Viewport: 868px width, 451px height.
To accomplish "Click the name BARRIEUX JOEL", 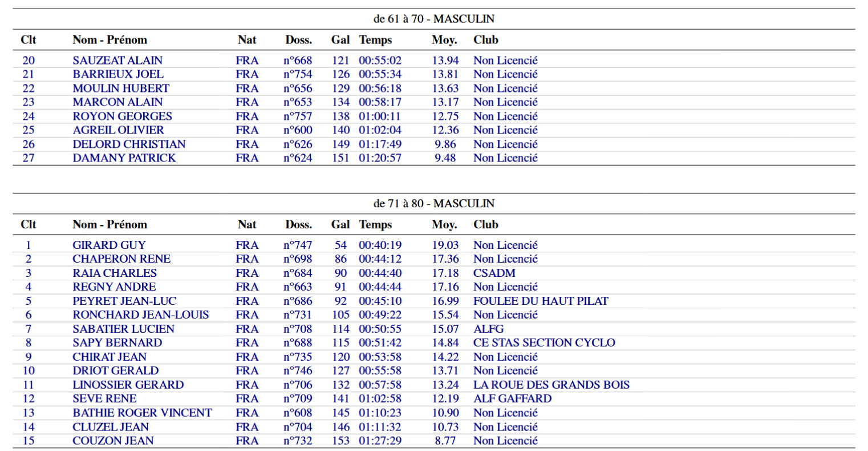I will (118, 74).
